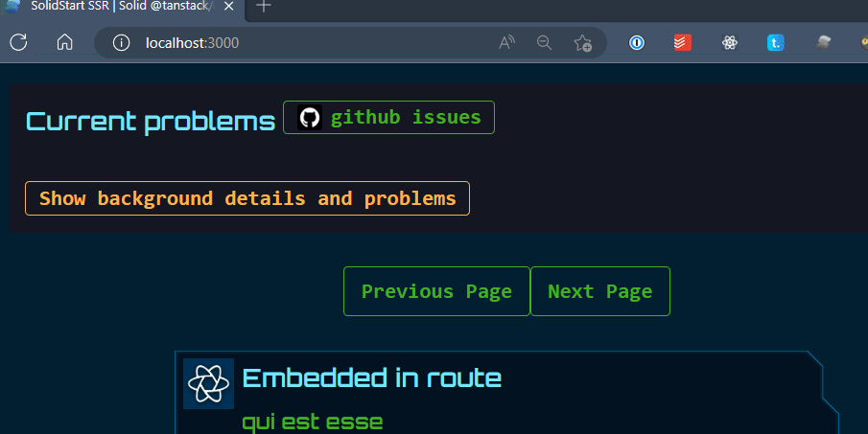Click the 'Embedded in route' heading
Image resolution: width=868 pixels, height=434 pixels.
(372, 378)
